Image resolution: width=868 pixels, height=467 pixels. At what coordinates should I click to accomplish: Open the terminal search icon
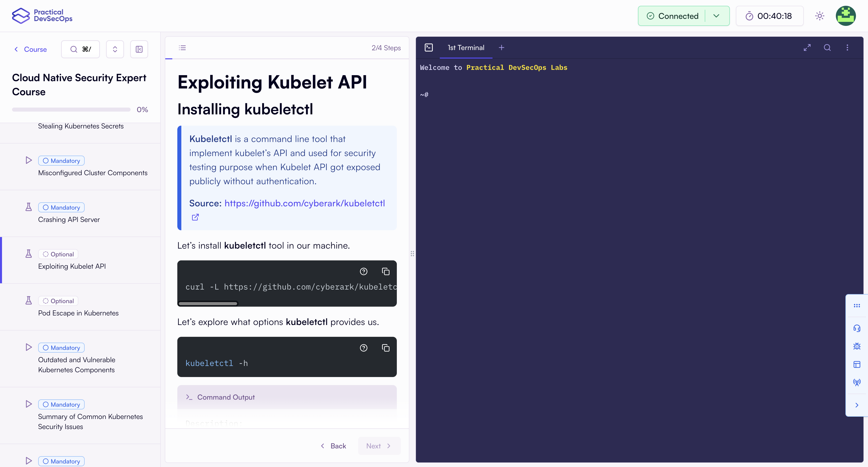(827, 48)
